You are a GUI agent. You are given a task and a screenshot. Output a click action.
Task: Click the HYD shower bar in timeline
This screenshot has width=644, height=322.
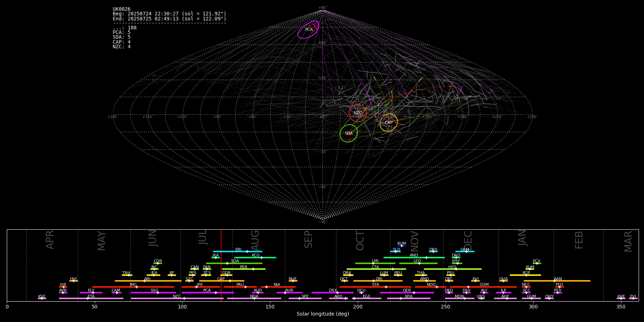(x=453, y=269)
